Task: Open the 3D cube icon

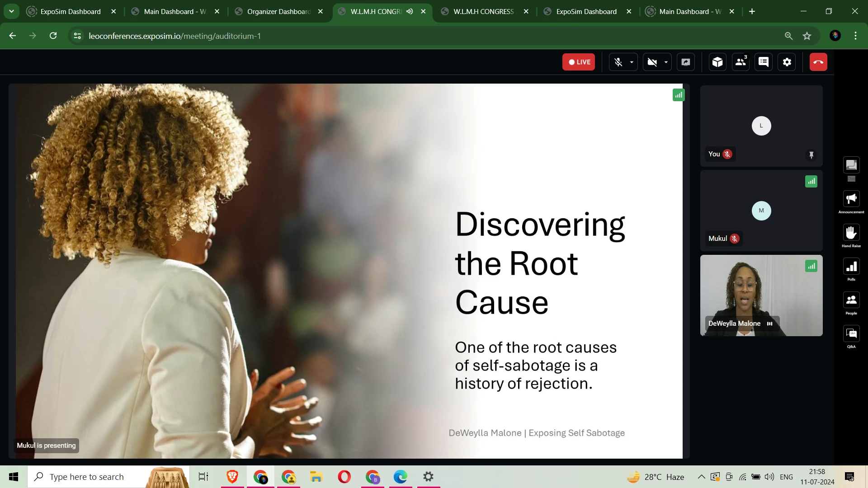Action: pos(717,62)
